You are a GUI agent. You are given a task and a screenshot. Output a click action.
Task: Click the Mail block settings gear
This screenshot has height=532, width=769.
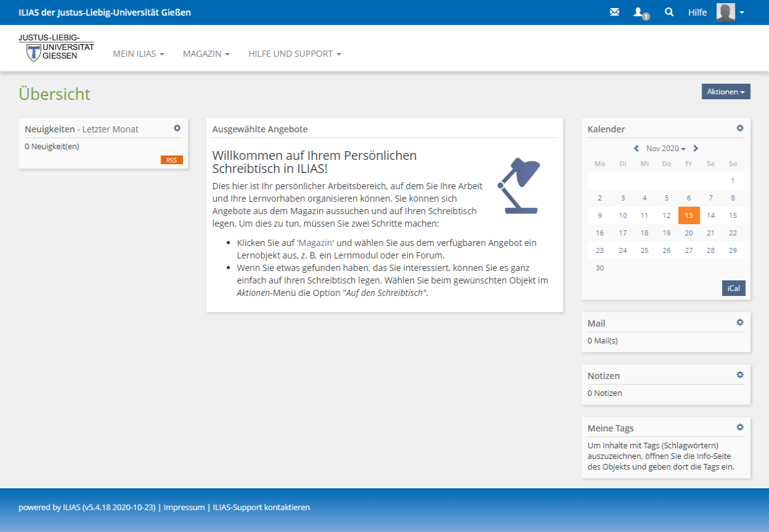click(x=740, y=322)
